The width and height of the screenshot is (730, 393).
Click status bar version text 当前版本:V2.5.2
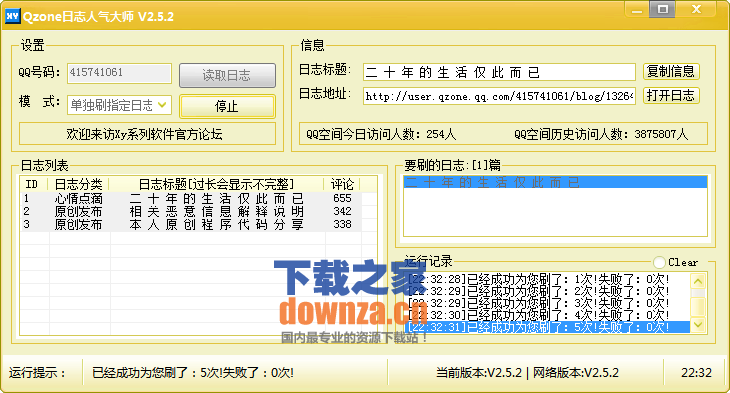[479, 373]
